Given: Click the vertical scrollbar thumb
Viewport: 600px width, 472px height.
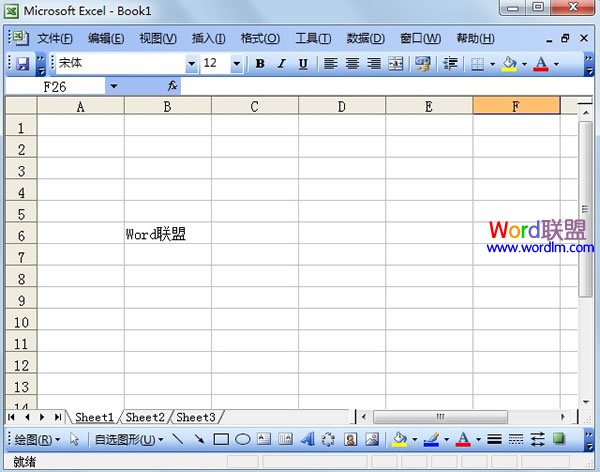Looking at the screenshot, I should 585,209.
